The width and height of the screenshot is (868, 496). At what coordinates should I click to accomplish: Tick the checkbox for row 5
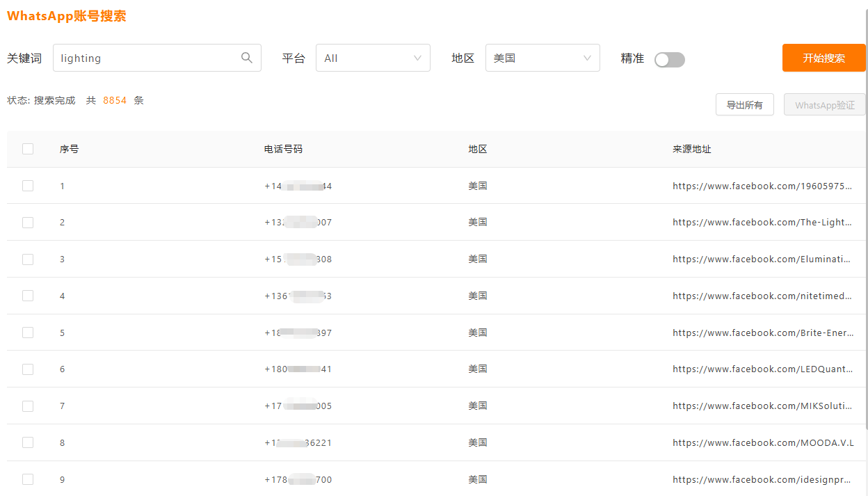[28, 333]
